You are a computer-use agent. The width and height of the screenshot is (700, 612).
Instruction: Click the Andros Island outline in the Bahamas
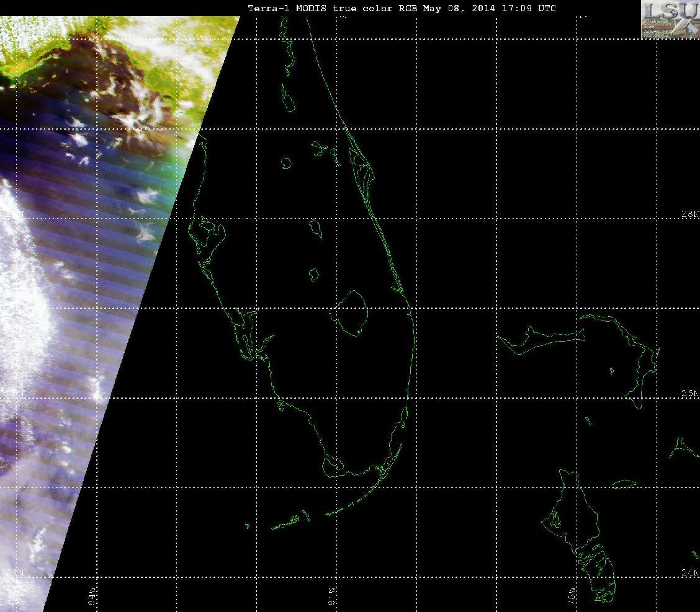click(x=580, y=535)
